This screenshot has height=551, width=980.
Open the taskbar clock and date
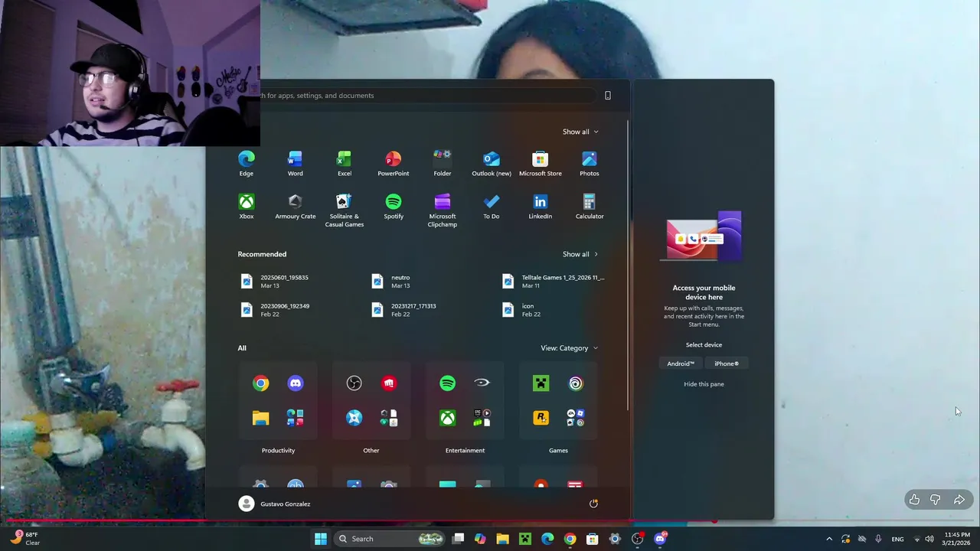pos(957,539)
